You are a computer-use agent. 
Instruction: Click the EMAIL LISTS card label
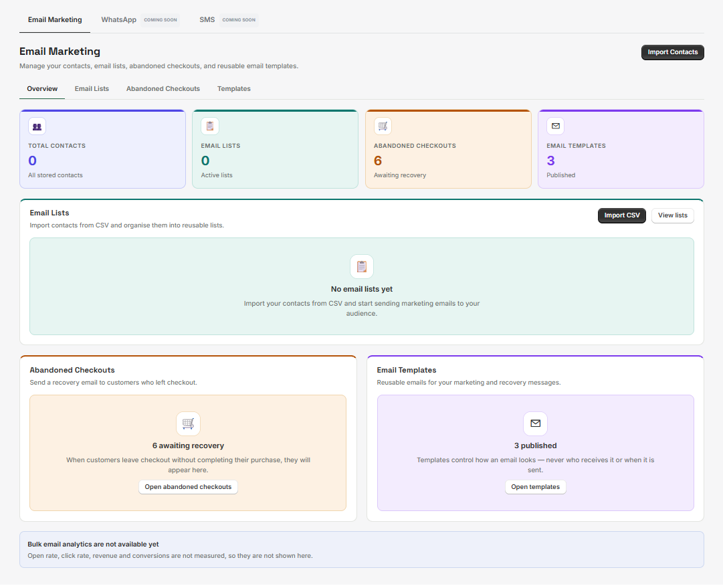point(221,146)
